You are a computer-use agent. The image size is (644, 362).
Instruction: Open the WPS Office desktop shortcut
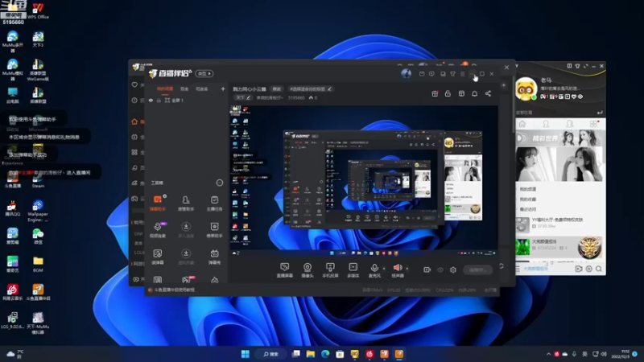(38, 11)
